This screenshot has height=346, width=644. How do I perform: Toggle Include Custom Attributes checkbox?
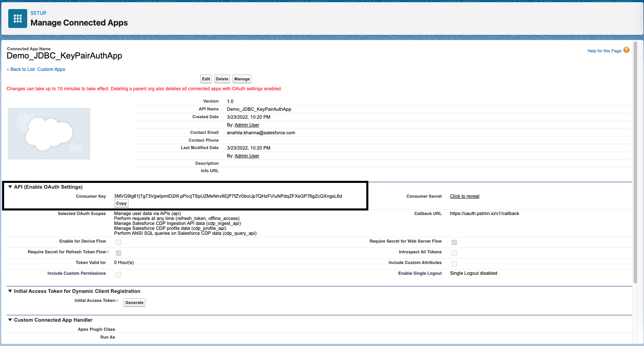pyautogui.click(x=454, y=264)
